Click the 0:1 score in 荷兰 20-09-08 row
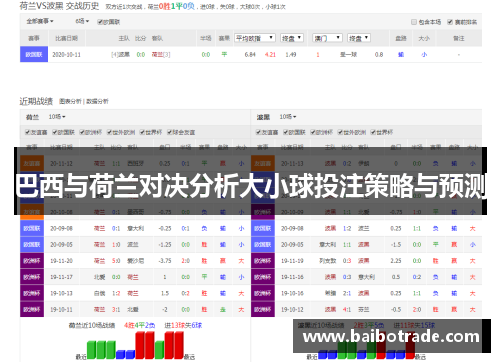500x362 pixels. coord(116,229)
